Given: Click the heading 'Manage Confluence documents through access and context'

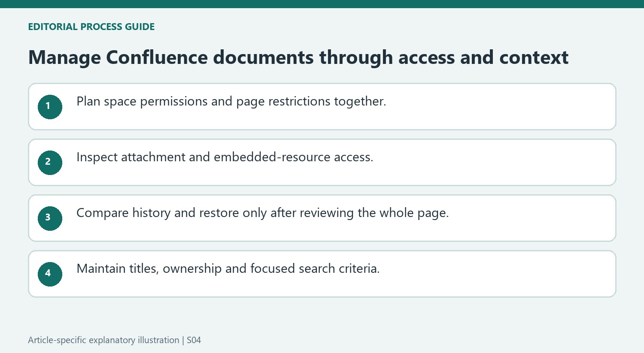Looking at the screenshot, I should [x=298, y=57].
